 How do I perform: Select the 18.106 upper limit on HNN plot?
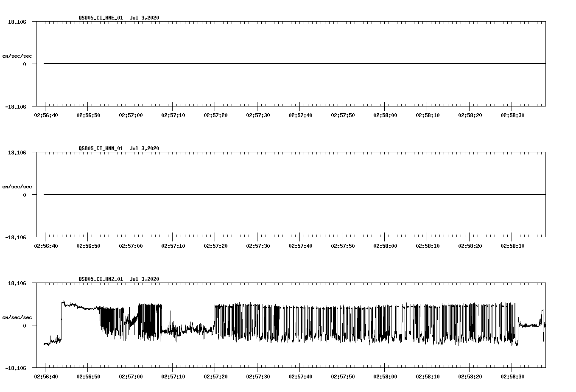point(17,152)
